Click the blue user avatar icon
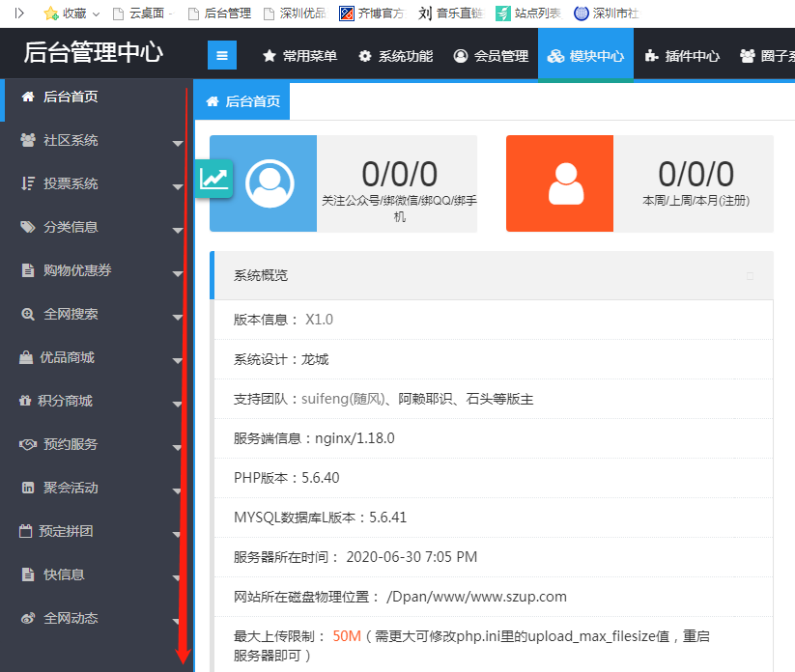The image size is (795, 672). 269,183
